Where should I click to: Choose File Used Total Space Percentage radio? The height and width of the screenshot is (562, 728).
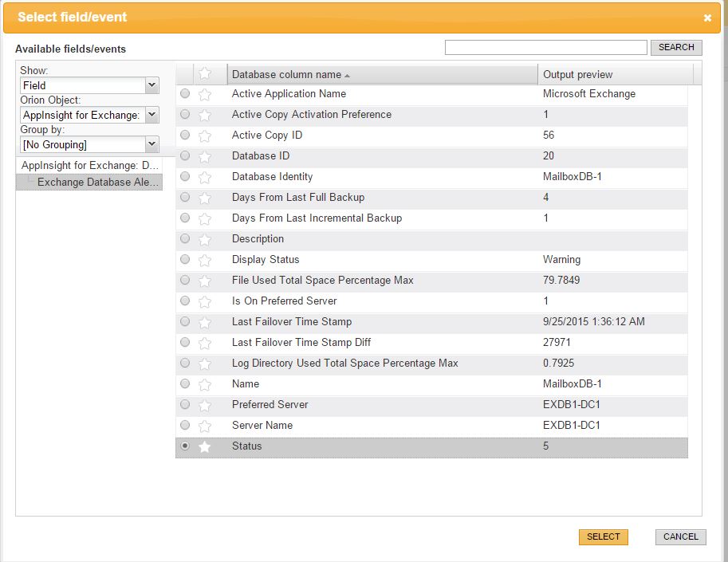point(185,280)
